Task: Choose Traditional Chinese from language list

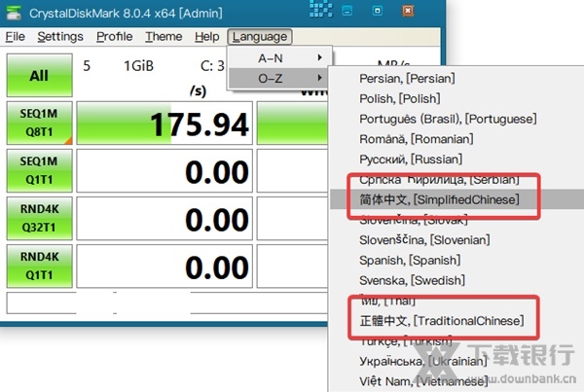Action: click(x=441, y=320)
